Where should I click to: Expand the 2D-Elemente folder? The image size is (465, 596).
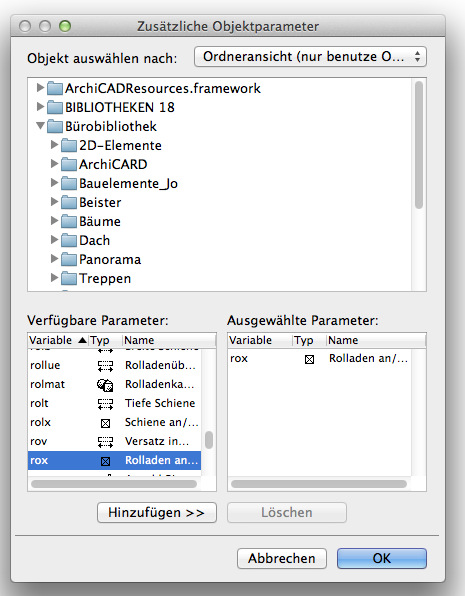point(54,144)
